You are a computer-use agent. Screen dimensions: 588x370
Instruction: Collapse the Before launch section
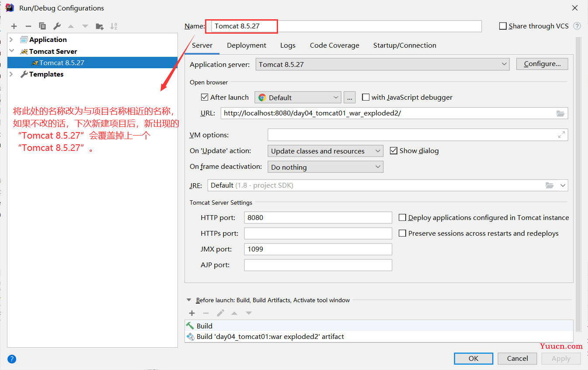tap(189, 300)
